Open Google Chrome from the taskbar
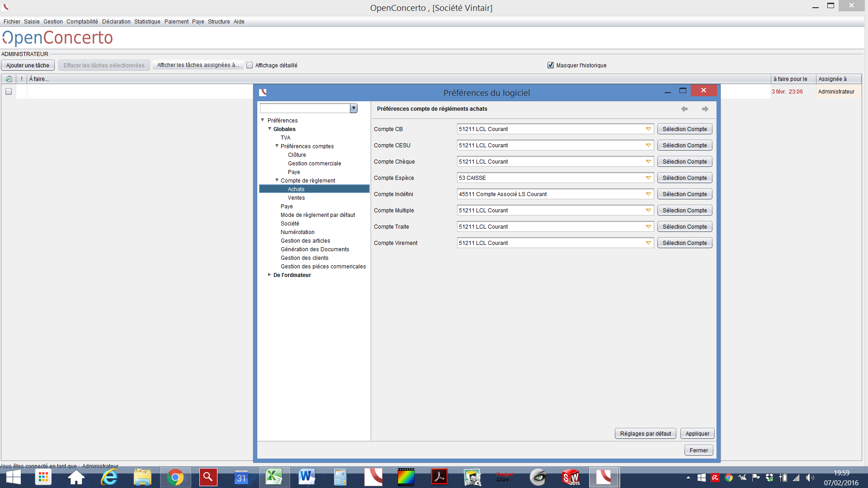 point(175,477)
